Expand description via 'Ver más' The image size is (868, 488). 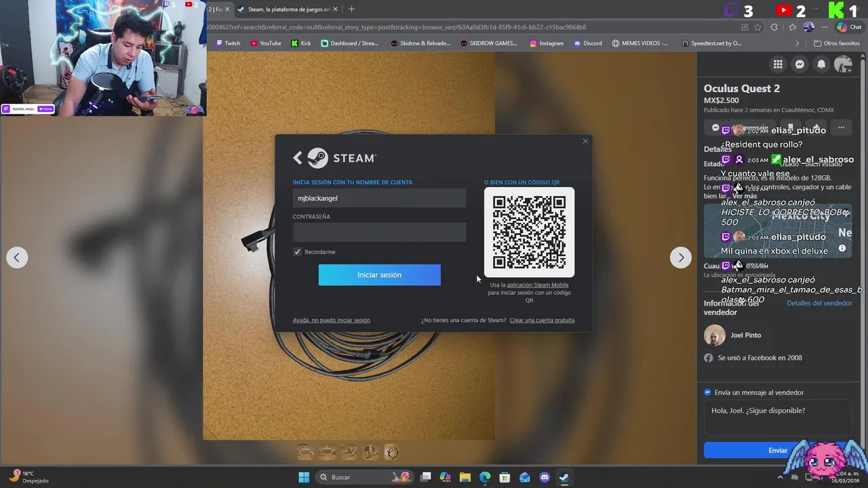745,196
